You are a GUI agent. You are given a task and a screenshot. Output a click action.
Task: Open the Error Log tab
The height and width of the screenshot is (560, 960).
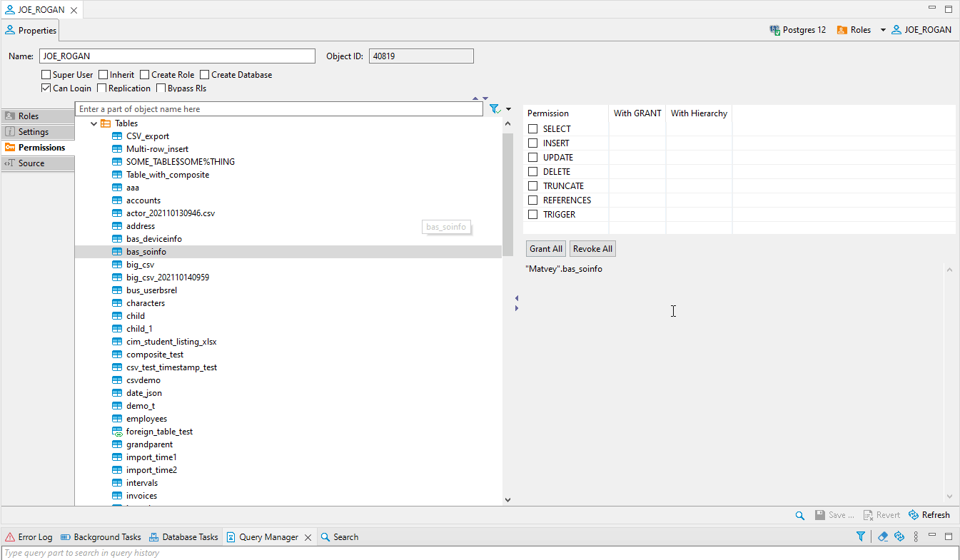(29, 536)
